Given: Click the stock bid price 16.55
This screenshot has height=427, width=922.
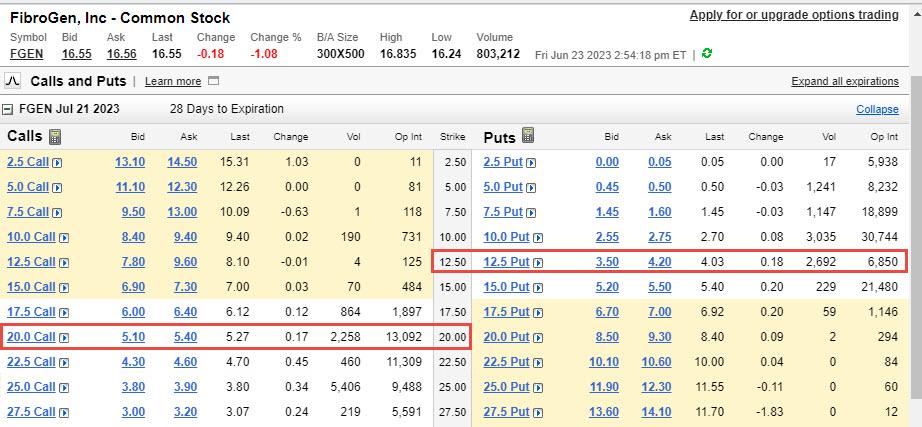Looking at the screenshot, I should [x=76, y=53].
